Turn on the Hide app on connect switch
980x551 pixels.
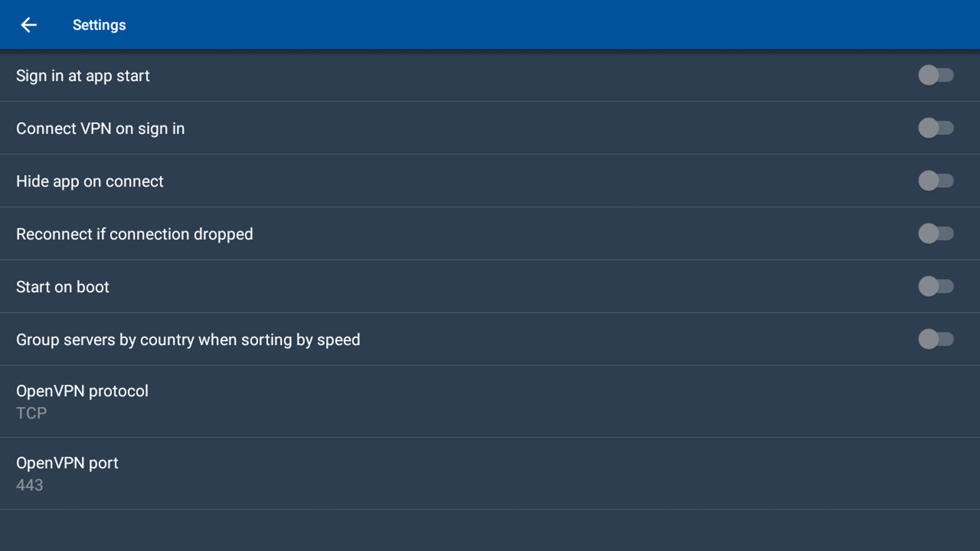(x=936, y=181)
